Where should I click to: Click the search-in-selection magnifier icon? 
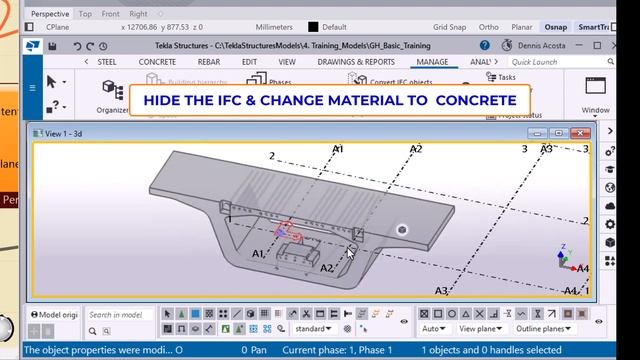[x=107, y=331]
